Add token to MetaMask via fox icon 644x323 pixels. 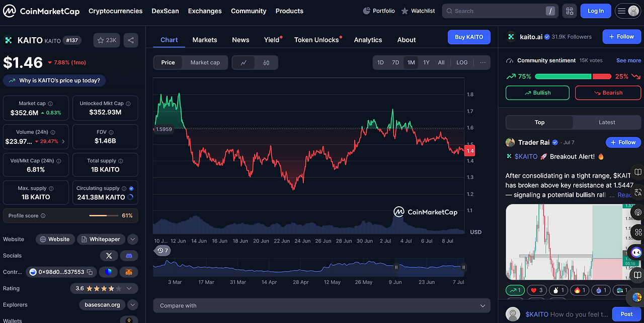(x=129, y=272)
